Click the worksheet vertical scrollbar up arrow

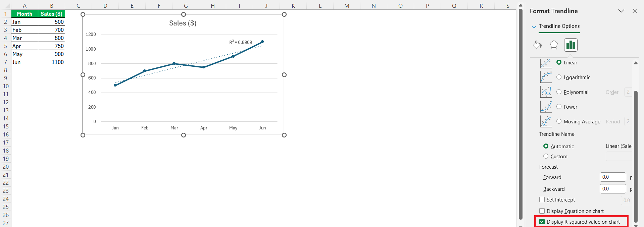coord(521,5)
